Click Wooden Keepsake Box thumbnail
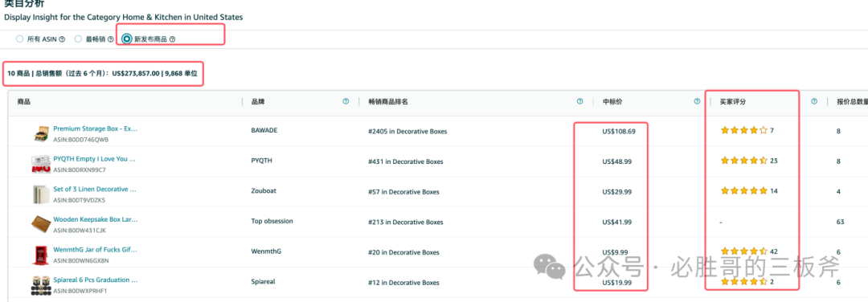The height and width of the screenshot is (302, 868). pos(40,224)
